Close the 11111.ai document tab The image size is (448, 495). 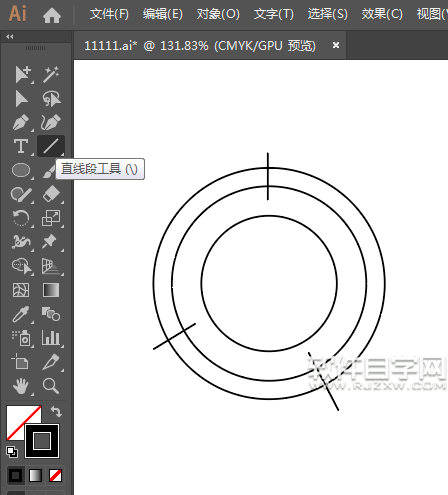pyautogui.click(x=336, y=45)
